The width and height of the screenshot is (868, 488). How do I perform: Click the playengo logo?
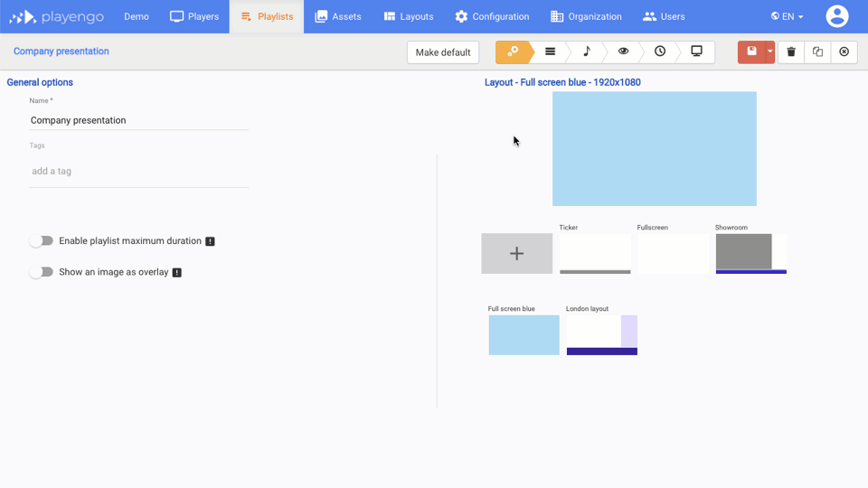[x=56, y=16]
